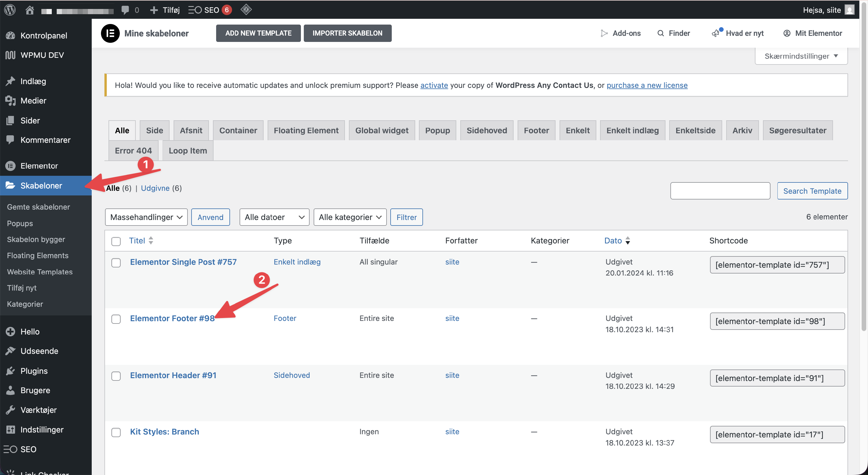Image resolution: width=868 pixels, height=475 pixels.
Task: Expand Skærmindstillinger screen options
Action: 801,56
